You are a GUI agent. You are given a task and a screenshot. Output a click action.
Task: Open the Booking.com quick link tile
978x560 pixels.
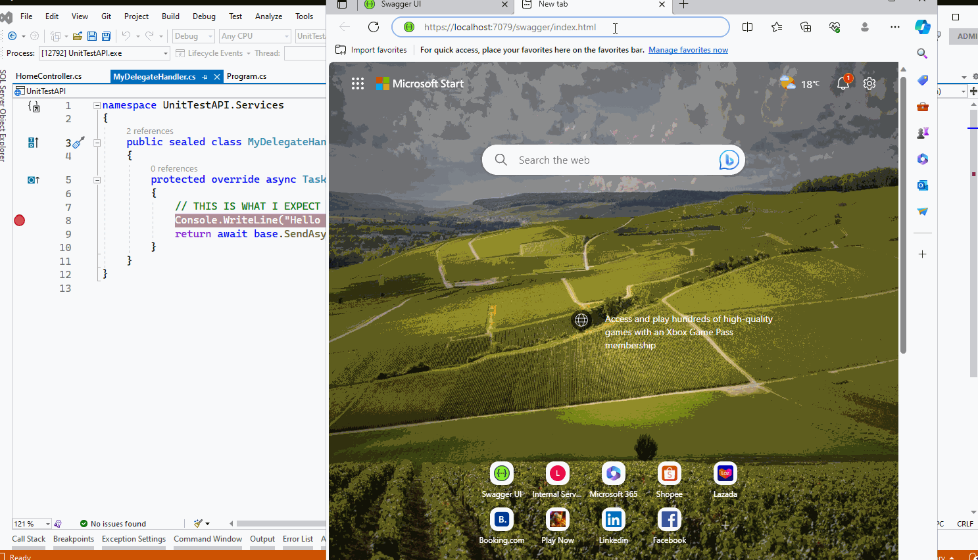click(x=502, y=526)
